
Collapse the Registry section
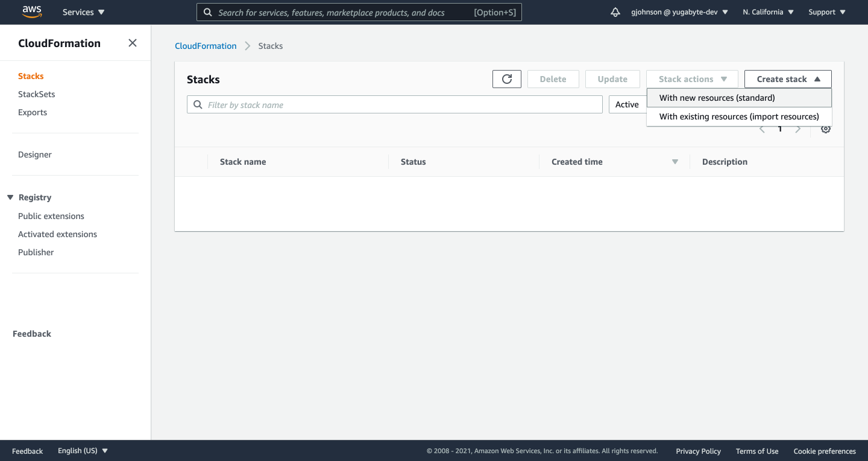(10, 197)
